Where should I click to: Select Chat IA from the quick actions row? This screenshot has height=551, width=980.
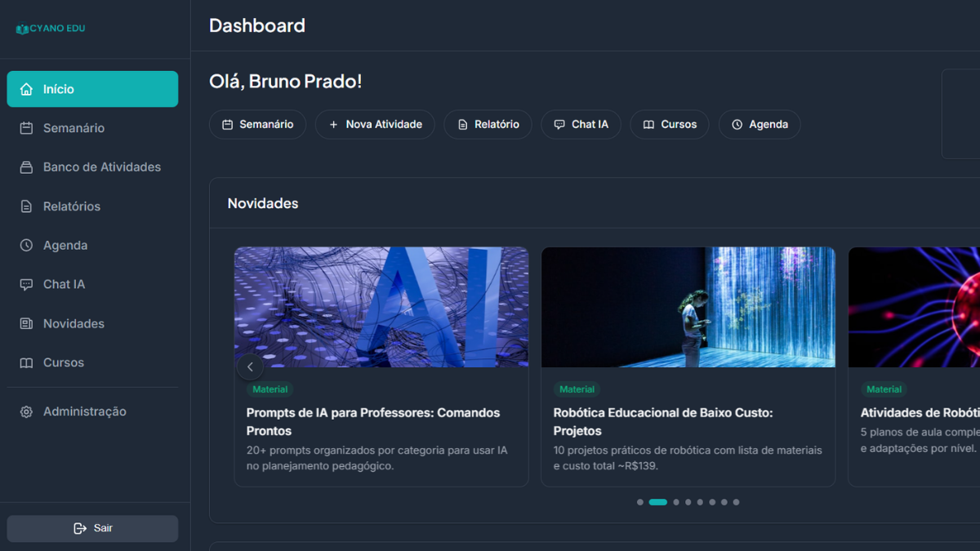581,124
